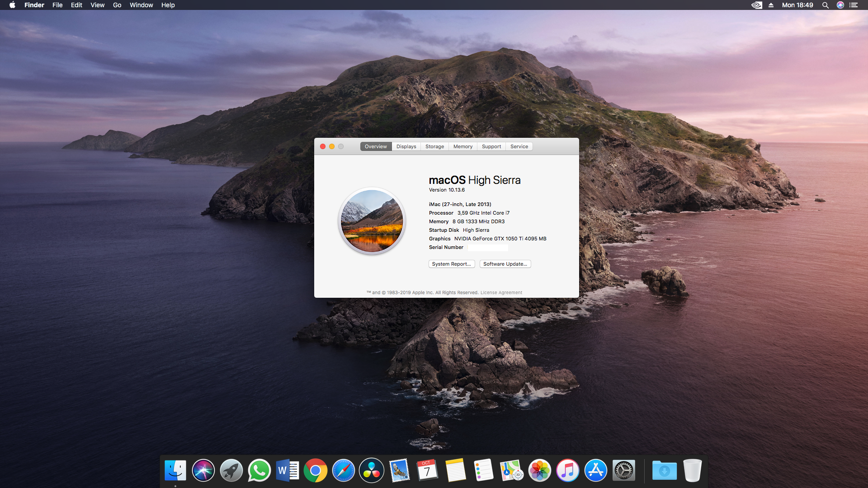Click the Startup Disk High Sierra line
This screenshot has height=488, width=868.
coord(459,230)
